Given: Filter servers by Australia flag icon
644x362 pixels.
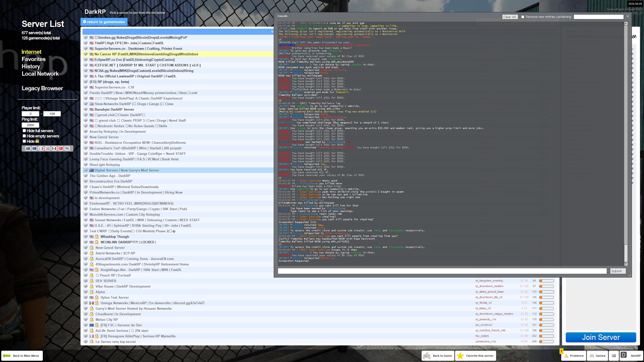Looking at the screenshot, I should (x=28, y=148).
